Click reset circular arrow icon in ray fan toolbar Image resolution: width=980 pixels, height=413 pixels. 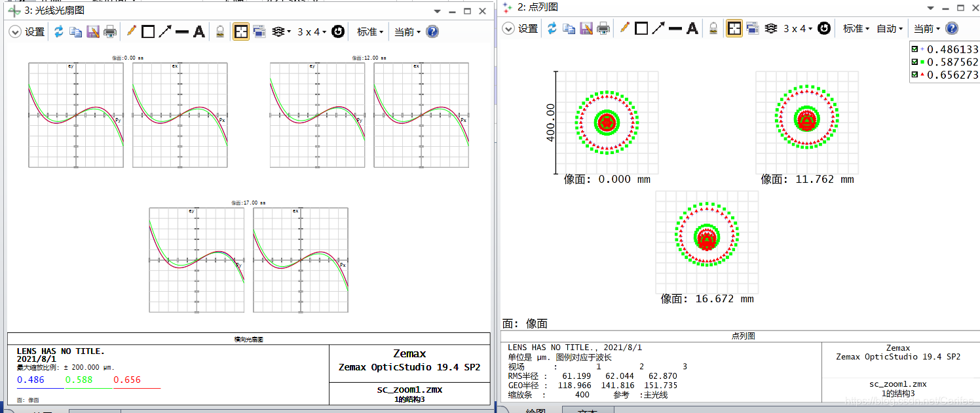point(338,31)
